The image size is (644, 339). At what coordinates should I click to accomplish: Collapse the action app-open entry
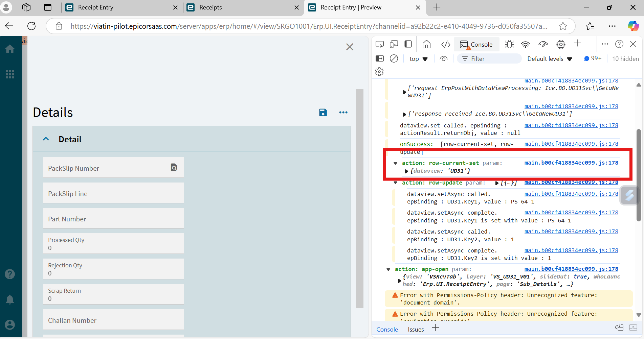pyautogui.click(x=388, y=269)
